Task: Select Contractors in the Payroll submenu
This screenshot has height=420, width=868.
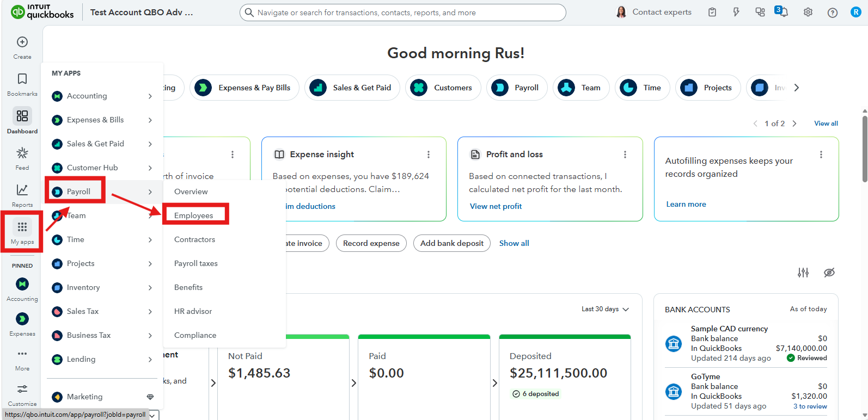Action: point(194,239)
